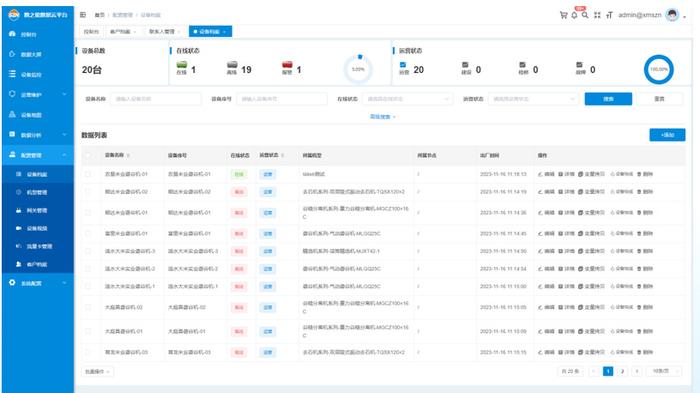Check the row dated 11:14:45
Image resolution: width=700 pixels, height=393 pixels.
point(88,234)
